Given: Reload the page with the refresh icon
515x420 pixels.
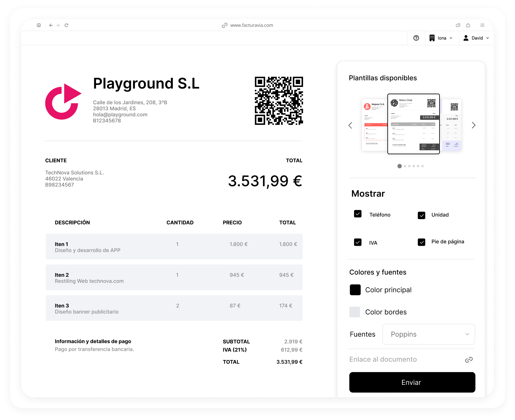Looking at the screenshot, I should click(66, 25).
